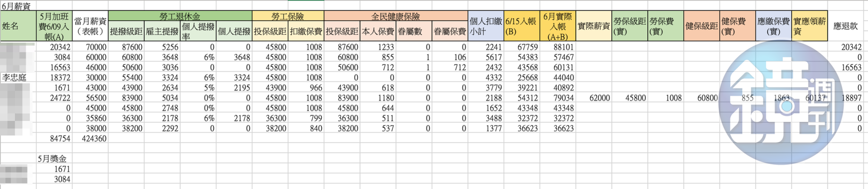The height and width of the screenshot is (189, 868).
Task: Click the 應繳保費(實) header cell
Action: (773, 26)
